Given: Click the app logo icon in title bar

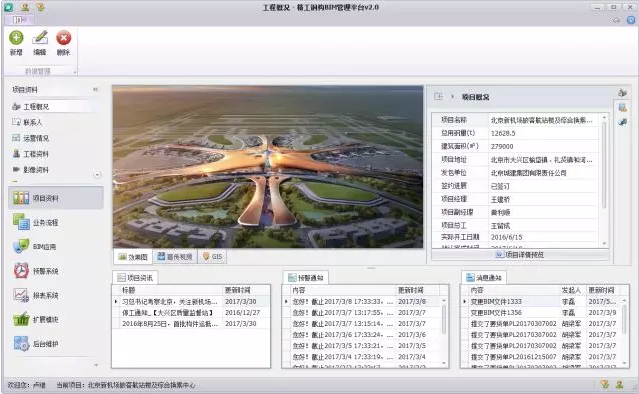Looking at the screenshot, I should [x=9, y=7].
